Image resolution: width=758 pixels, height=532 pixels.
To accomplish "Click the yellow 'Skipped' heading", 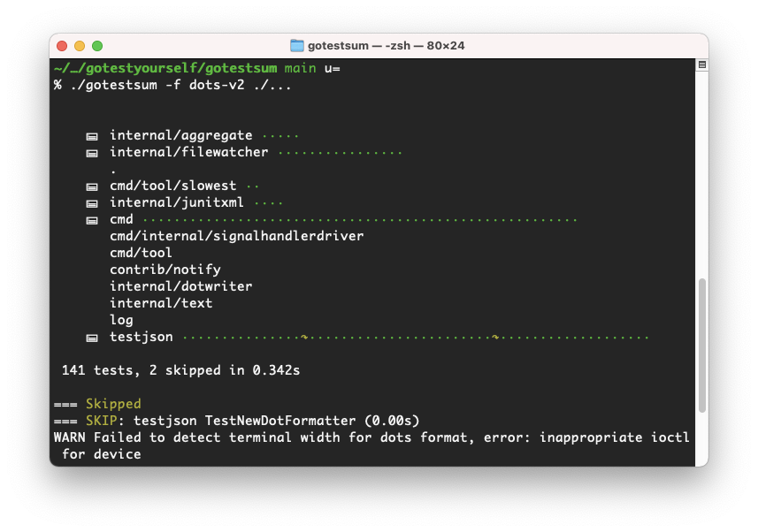I will (x=113, y=404).
